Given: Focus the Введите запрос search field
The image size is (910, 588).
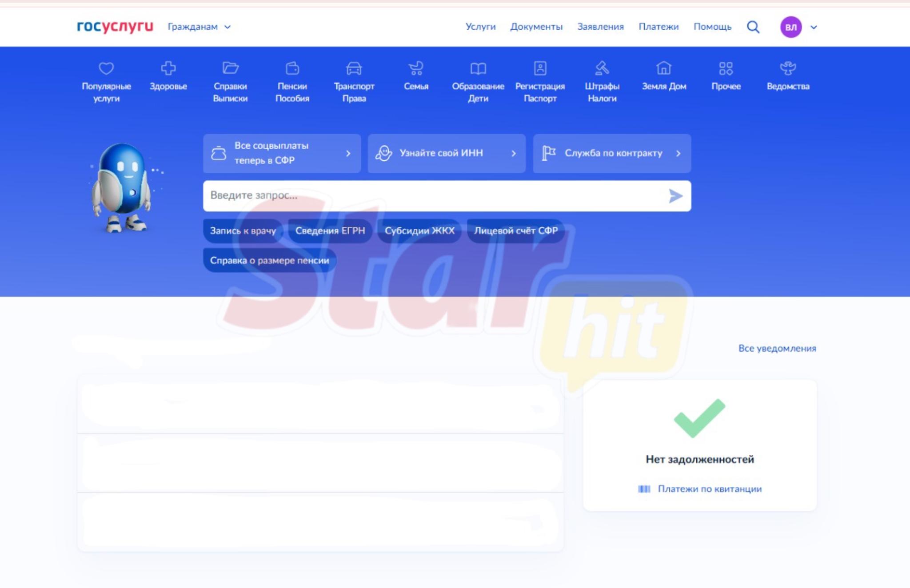Looking at the screenshot, I should pyautogui.click(x=447, y=196).
